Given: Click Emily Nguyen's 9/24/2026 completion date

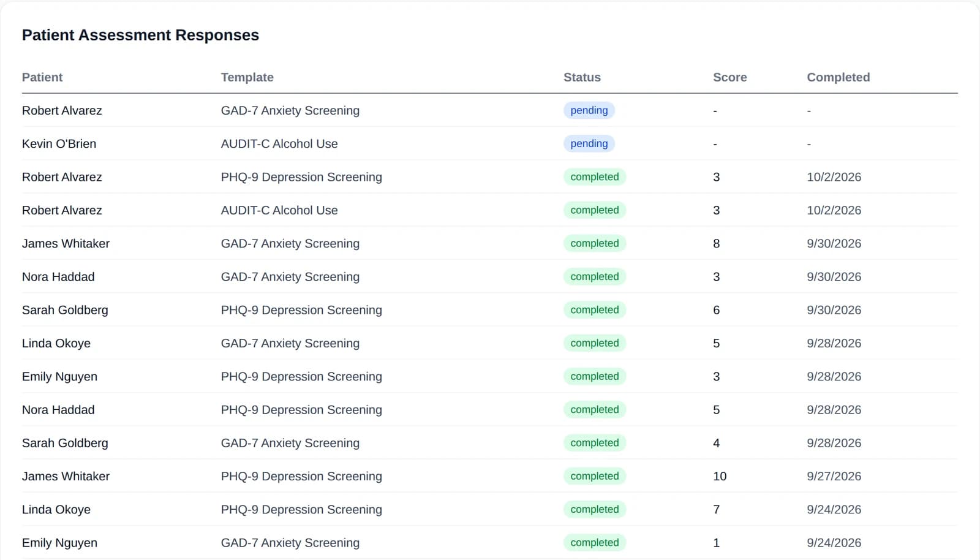Looking at the screenshot, I should (x=834, y=542).
